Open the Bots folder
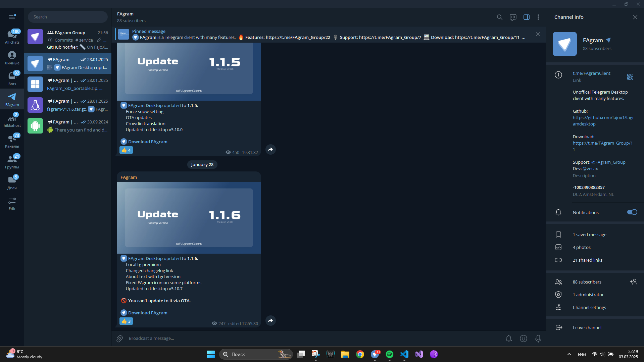Viewport: 644px width, 362px height. click(12, 79)
